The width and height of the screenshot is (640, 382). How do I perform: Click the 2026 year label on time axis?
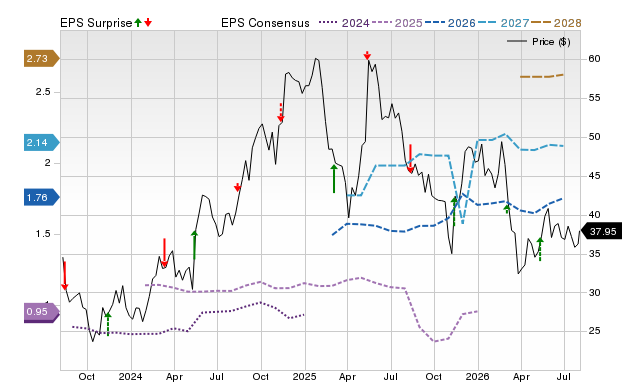[478, 376]
